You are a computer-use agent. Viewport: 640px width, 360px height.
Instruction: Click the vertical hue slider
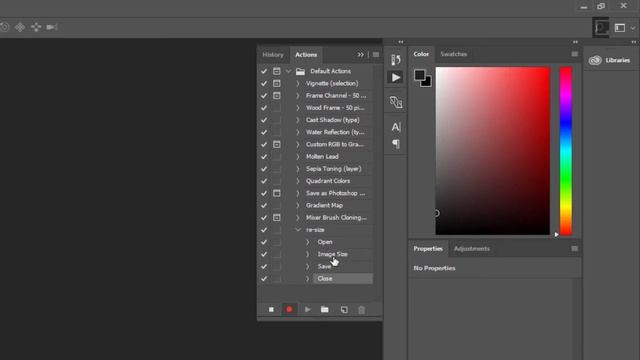(566, 151)
